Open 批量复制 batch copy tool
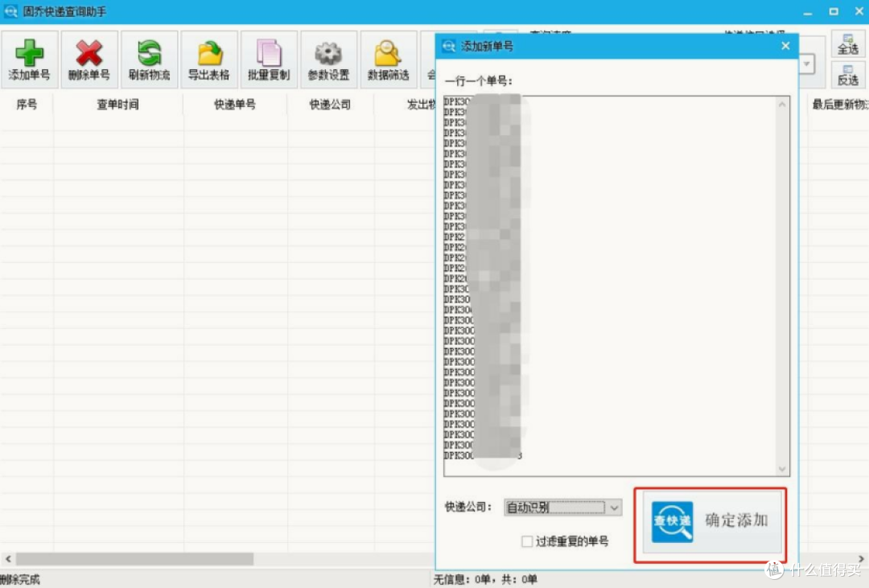The image size is (869, 588). pyautogui.click(x=269, y=60)
